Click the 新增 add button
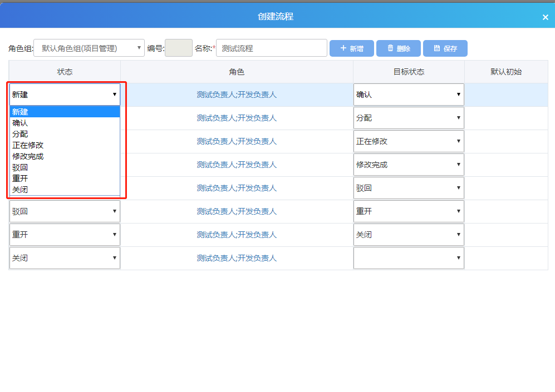This screenshot has width=555, height=392. [x=351, y=48]
